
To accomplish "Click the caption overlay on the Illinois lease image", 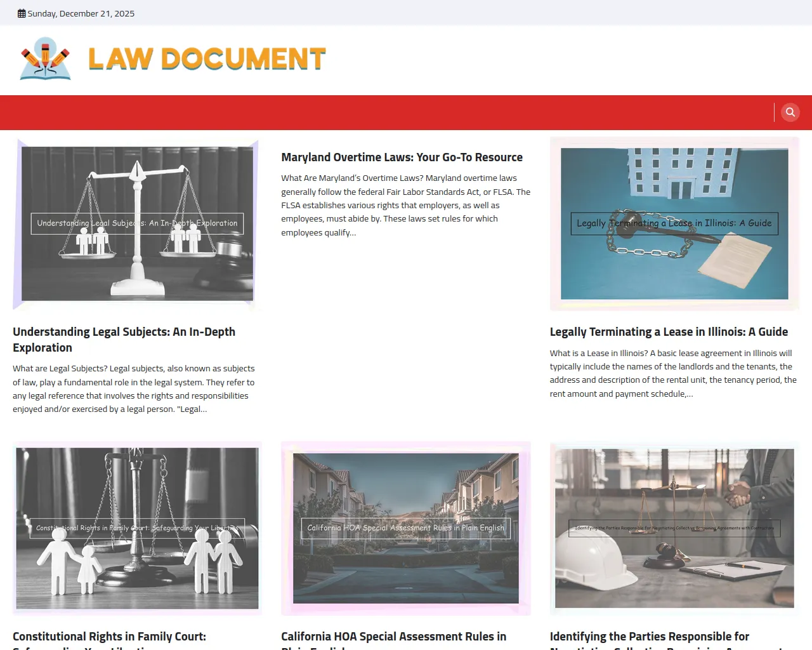I will click(674, 223).
